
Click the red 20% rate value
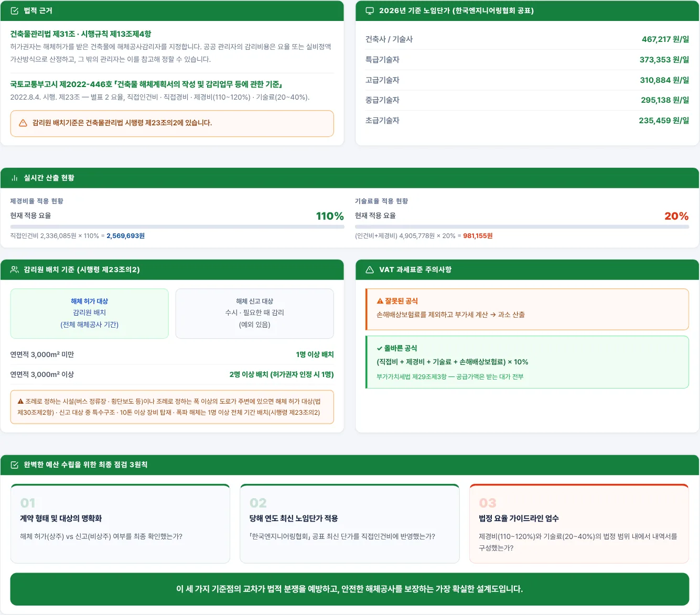676,216
